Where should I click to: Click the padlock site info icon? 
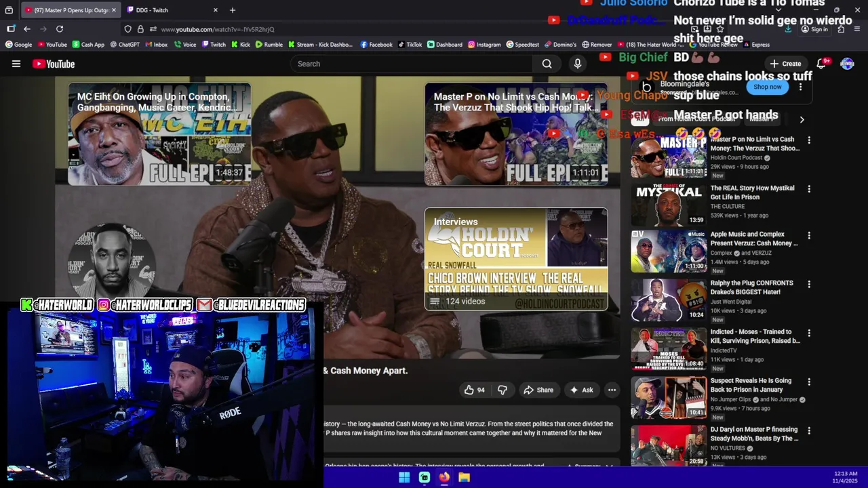(x=140, y=29)
